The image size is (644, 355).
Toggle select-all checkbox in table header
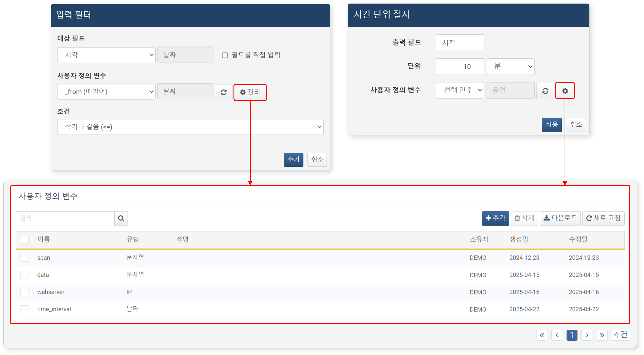point(25,239)
